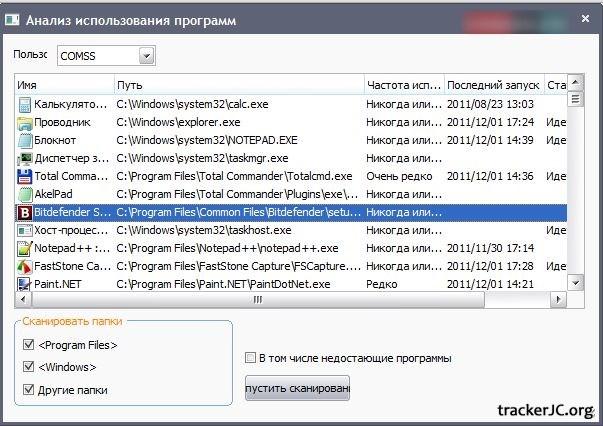Click the Calculator icon in the list
Viewport: 603px width, 426px height.
pyautogui.click(x=25, y=104)
